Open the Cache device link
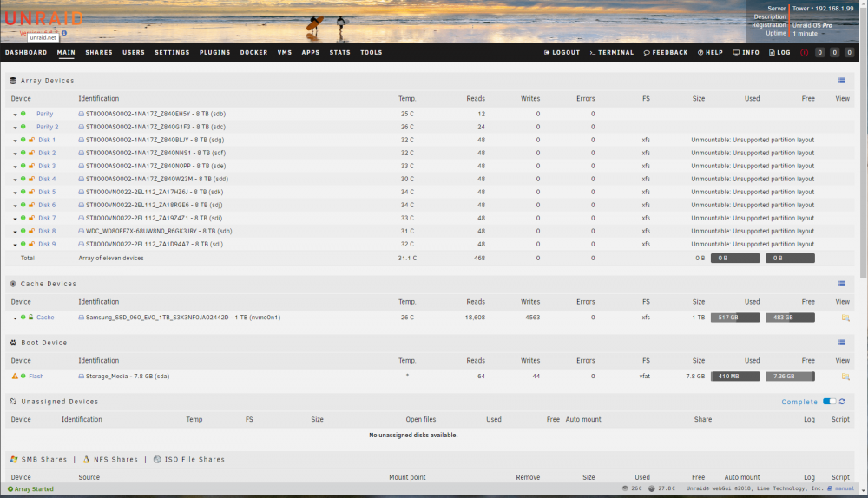Screen dimensions: 868x498 45,318
